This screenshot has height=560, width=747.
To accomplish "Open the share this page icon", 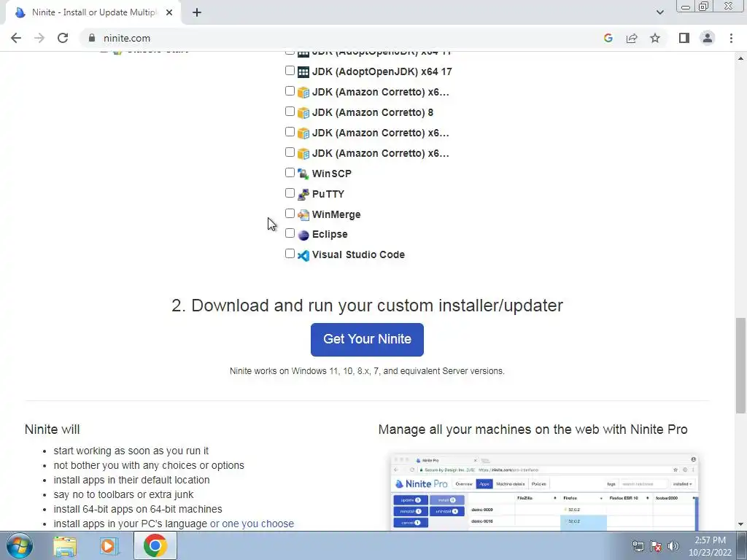I will coord(632,38).
